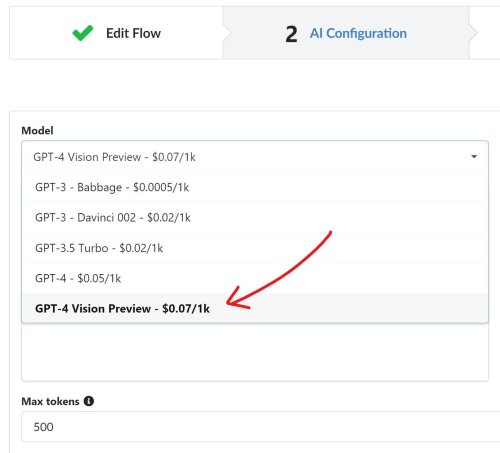500x453 pixels.
Task: Select GPT-3 - Babbage - $0.0005/1k option
Action: click(255, 187)
